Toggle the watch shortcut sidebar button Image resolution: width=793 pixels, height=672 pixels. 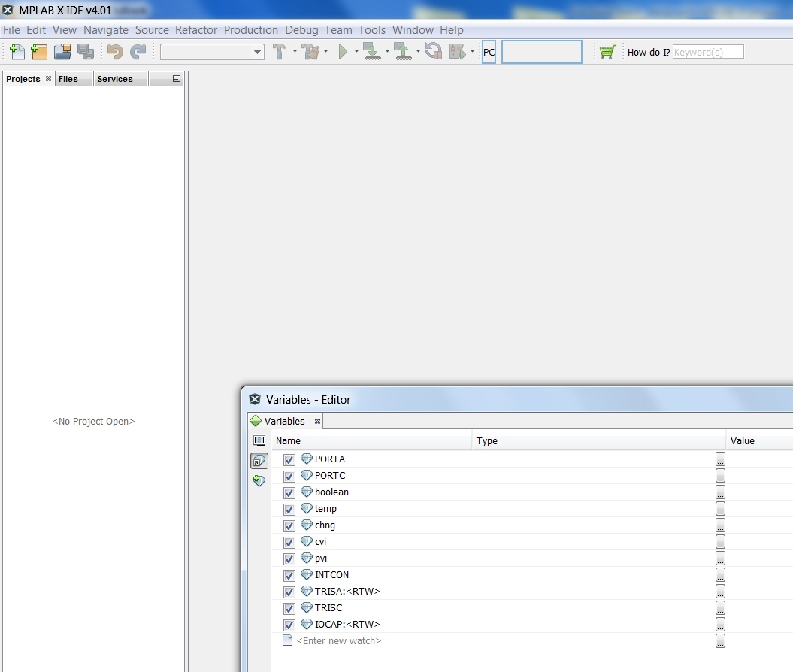coord(259,461)
